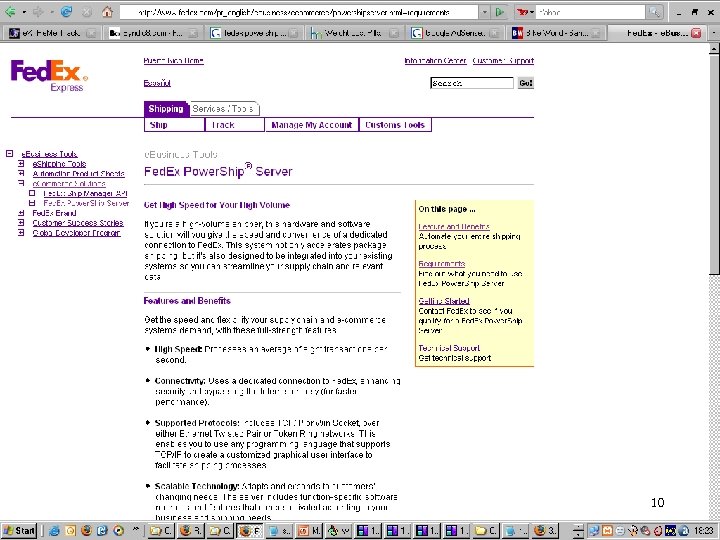Open the address bar history dropdown
This screenshot has height=540, width=720.
(x=484, y=12)
